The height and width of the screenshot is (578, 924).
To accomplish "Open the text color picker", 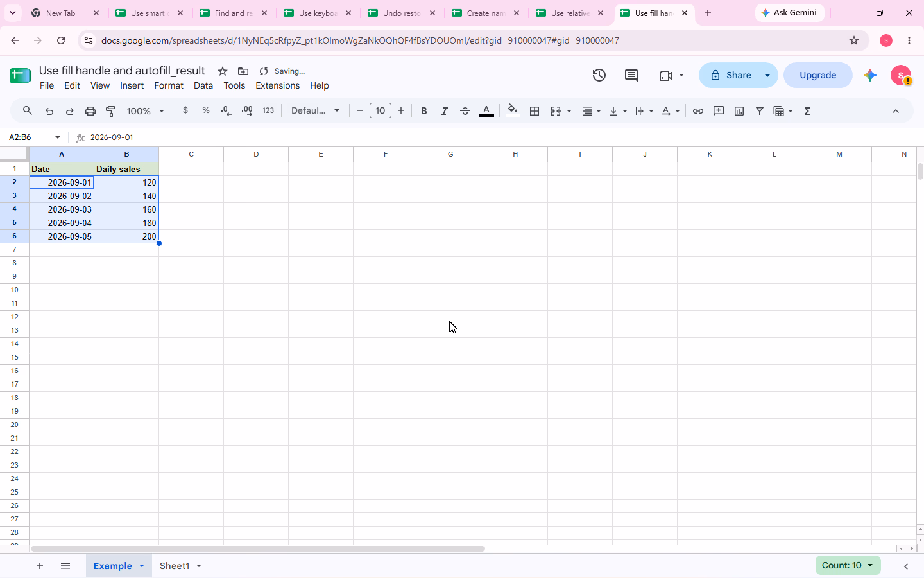I will click(486, 111).
